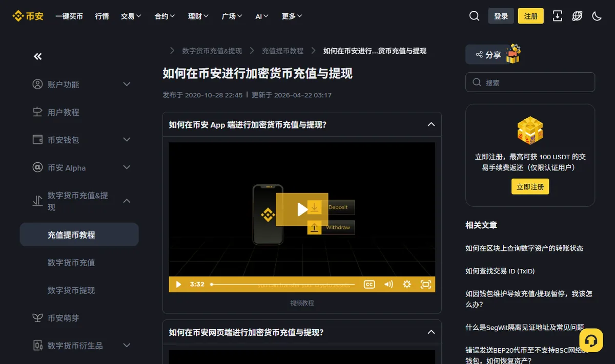Click the Binance logo in header
Image resolution: width=615 pixels, height=364 pixels.
click(x=28, y=16)
